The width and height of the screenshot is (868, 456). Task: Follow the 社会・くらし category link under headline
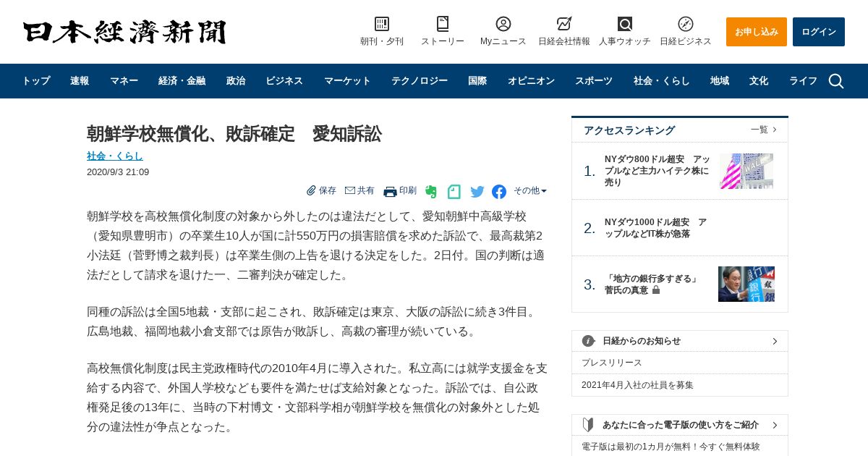click(x=115, y=156)
